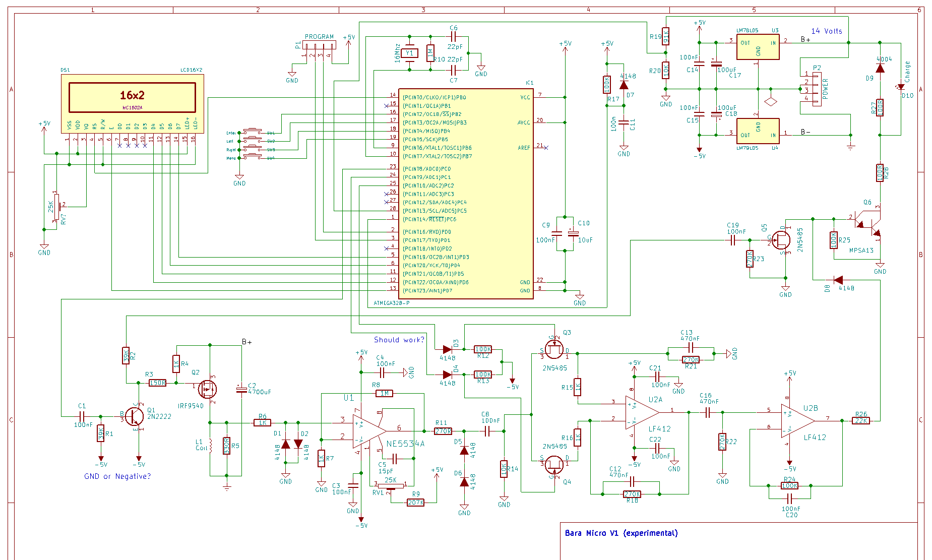This screenshot has height=560, width=932.
Task: Select the C2 4700uF capacitor symbol
Action: (241, 389)
